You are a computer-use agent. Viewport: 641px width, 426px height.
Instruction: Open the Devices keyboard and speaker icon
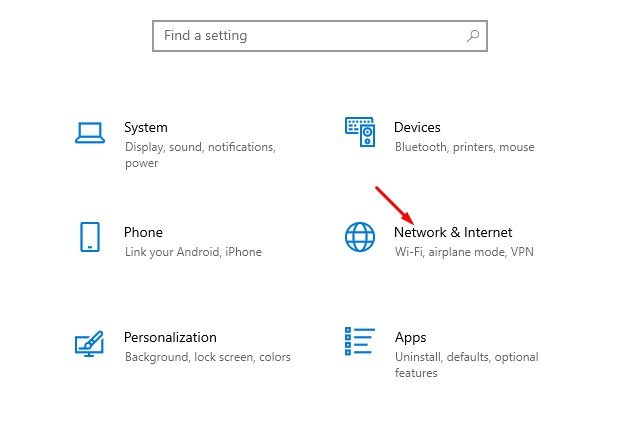coord(359,132)
